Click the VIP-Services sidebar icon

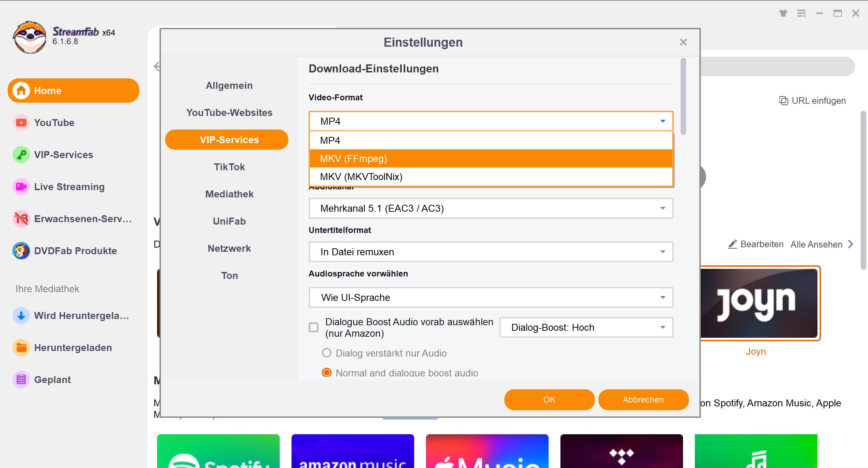(20, 155)
